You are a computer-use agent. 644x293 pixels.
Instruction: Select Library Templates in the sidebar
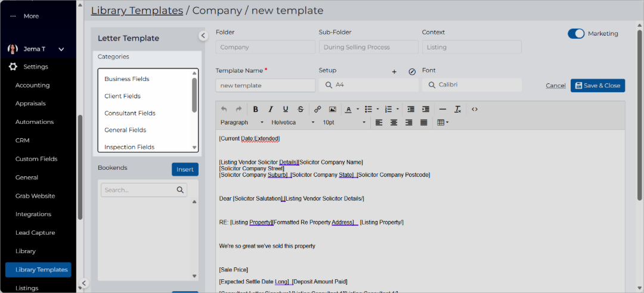click(38, 270)
